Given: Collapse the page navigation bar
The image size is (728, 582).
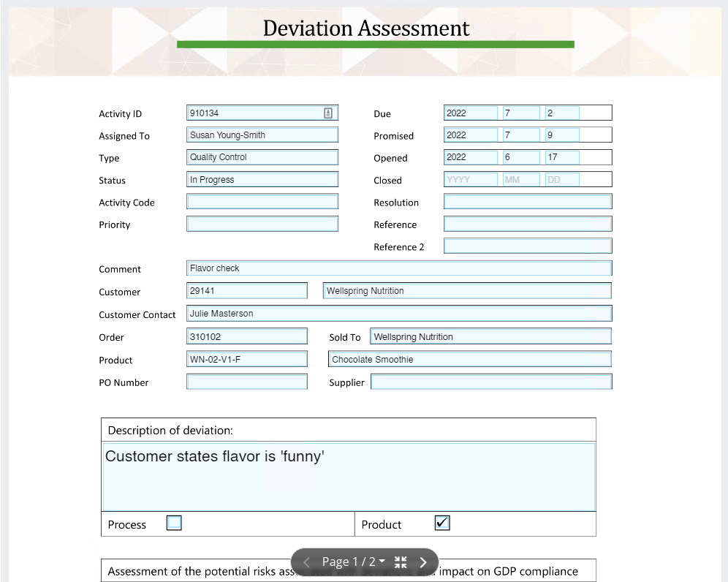Looking at the screenshot, I should [x=400, y=562].
